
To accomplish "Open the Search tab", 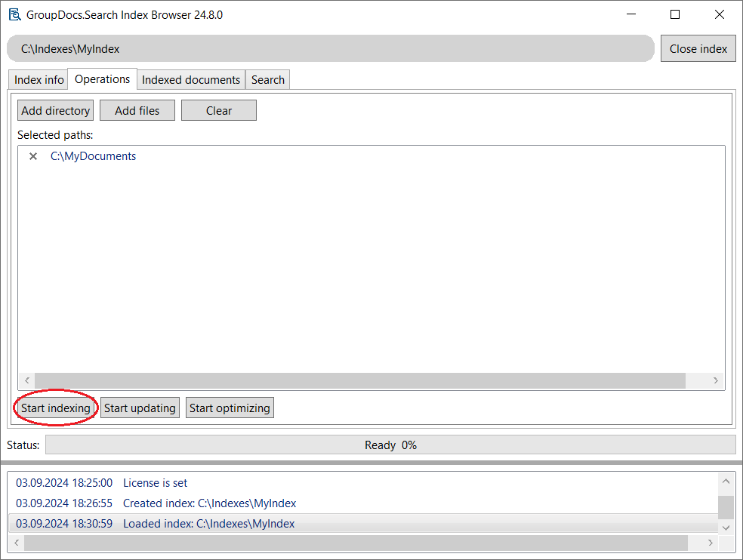I will [x=267, y=79].
